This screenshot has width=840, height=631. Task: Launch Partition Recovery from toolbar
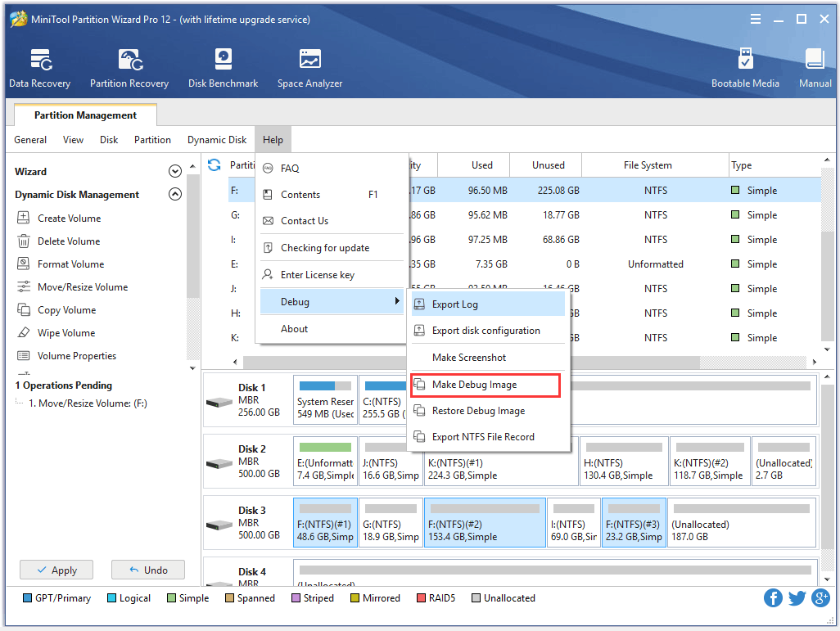coord(129,68)
